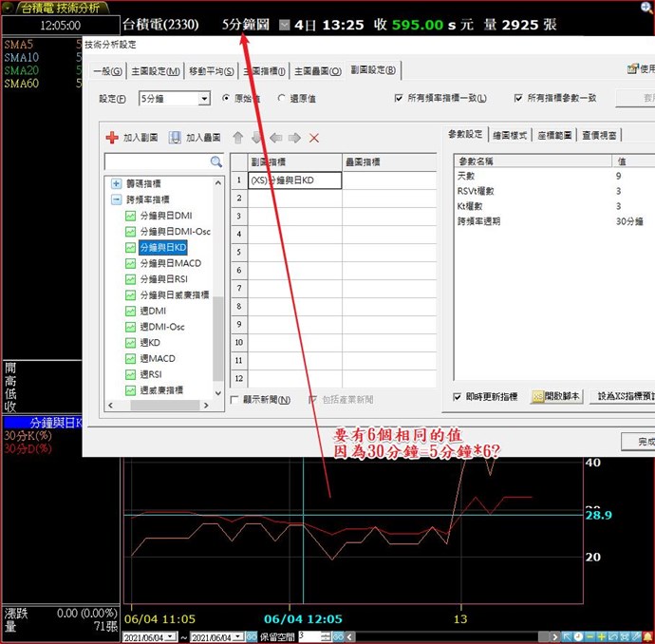
Task: Toggle 所有指標參數一致 checkbox
Action: 519,98
